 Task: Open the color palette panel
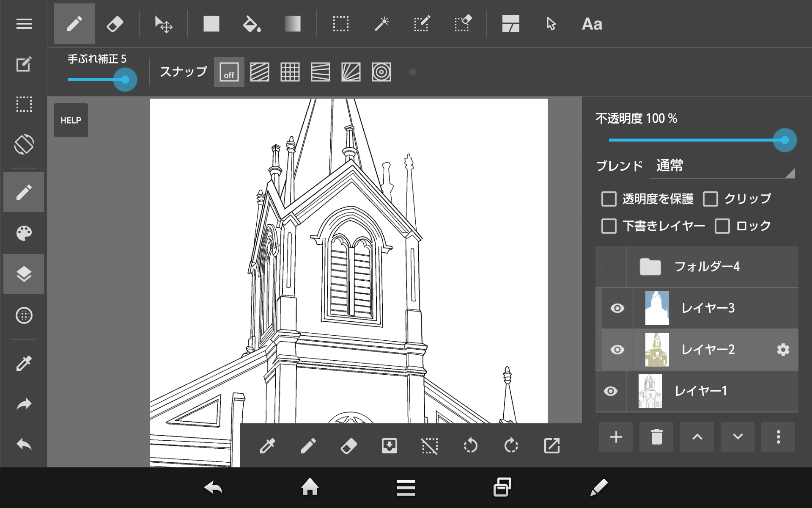pos(24,233)
